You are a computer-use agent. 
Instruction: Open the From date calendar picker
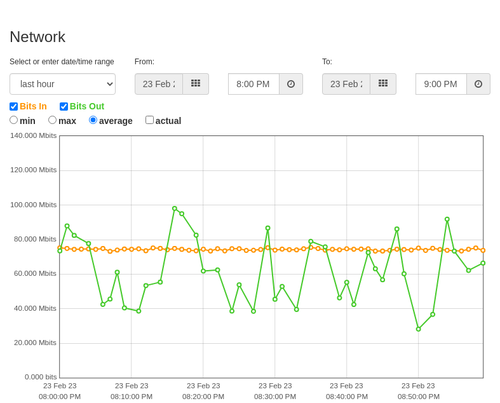pyautogui.click(x=196, y=84)
